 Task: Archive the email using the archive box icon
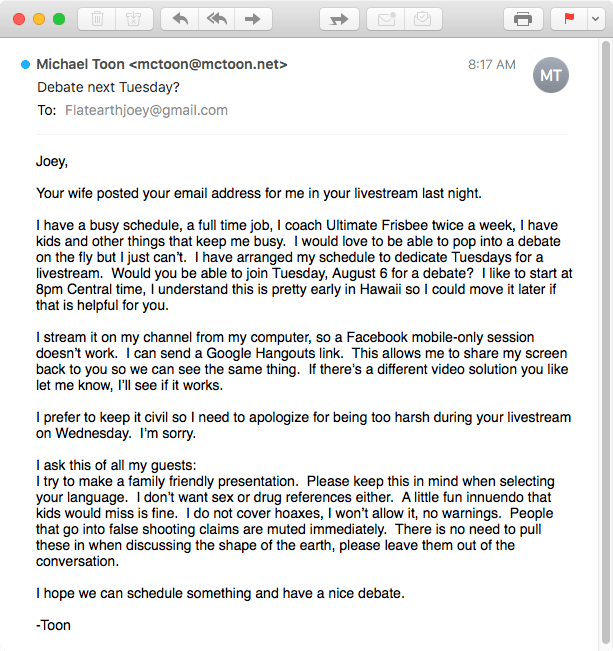(x=130, y=19)
